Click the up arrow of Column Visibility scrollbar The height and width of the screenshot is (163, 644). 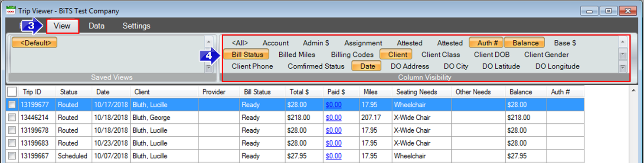[x=623, y=42]
